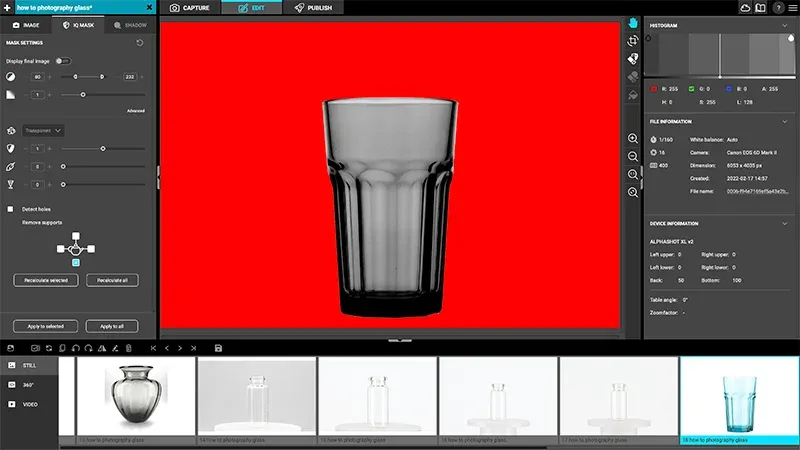This screenshot has height=450, width=800.
Task: Decrease the 80 threshold value with minus
Action: (26, 77)
